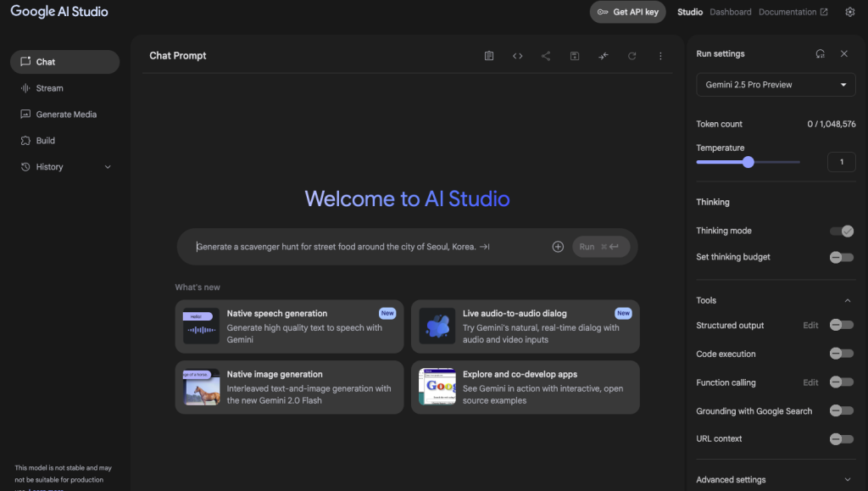Click the save prompt icon
Screen dimensions: 868x491
(575, 56)
